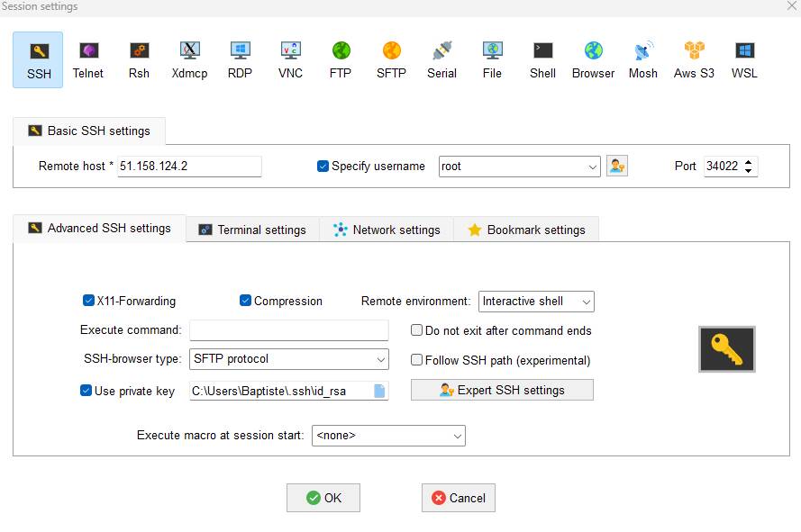Choose the File session type

[493, 59]
